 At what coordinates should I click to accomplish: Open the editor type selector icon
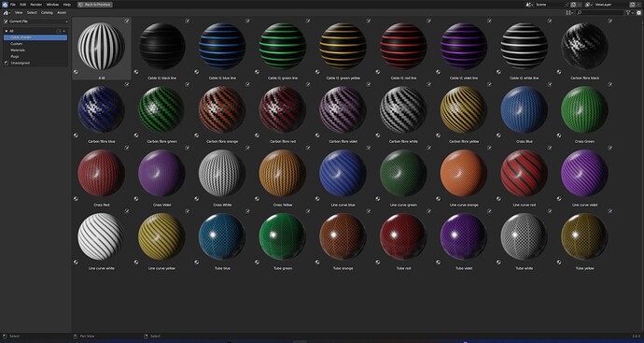coord(7,13)
